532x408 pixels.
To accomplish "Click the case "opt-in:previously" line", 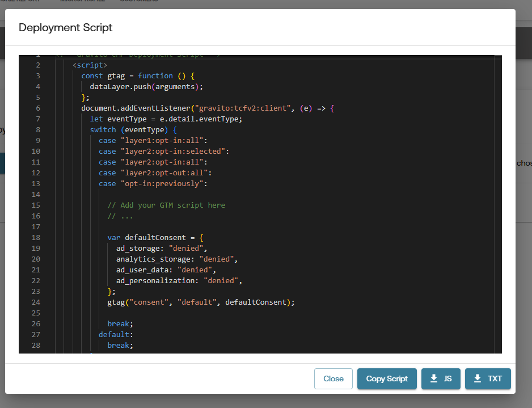I will click(x=153, y=184).
